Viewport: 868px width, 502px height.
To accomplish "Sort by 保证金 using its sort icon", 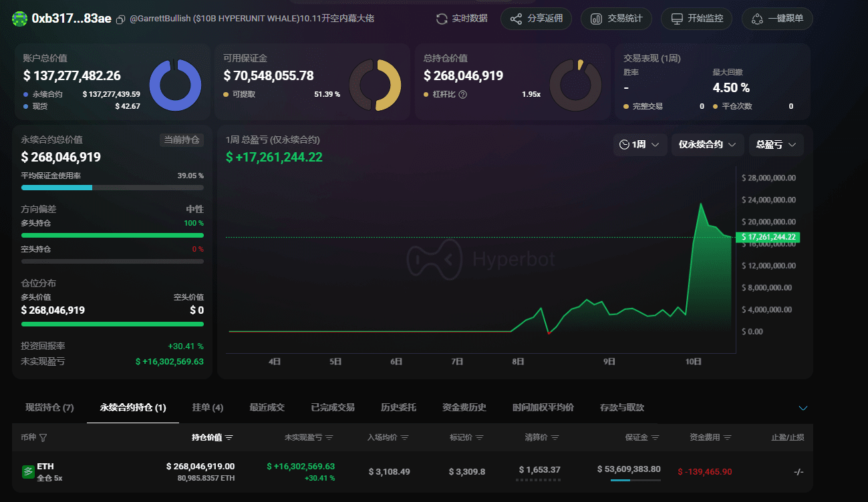I will click(x=655, y=438).
